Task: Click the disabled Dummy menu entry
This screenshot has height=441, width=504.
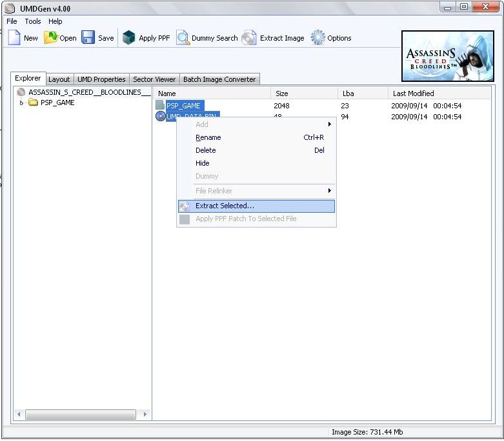Action: (x=256, y=176)
